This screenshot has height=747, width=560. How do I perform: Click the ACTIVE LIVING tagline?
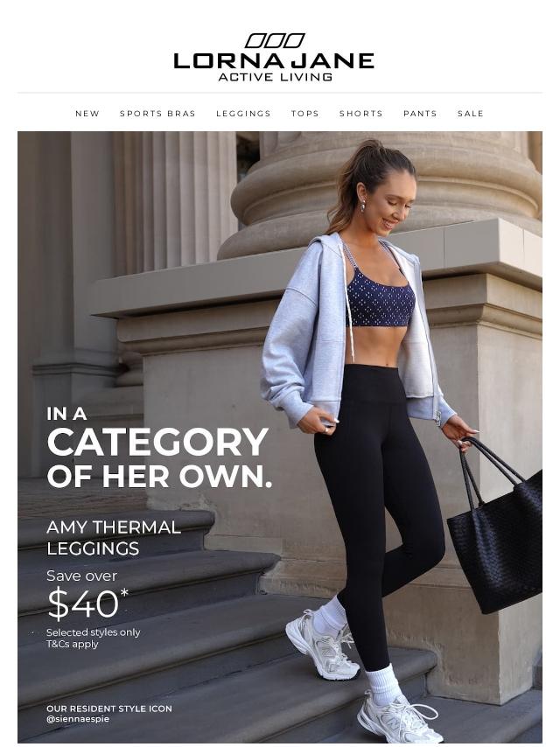click(275, 77)
